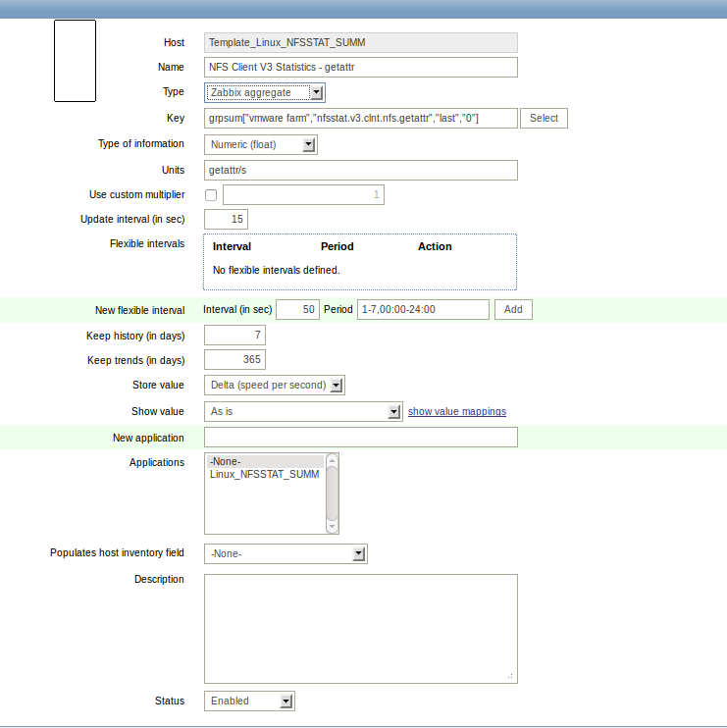Open the show value mappings link
The width and height of the screenshot is (727, 728).
[457, 411]
